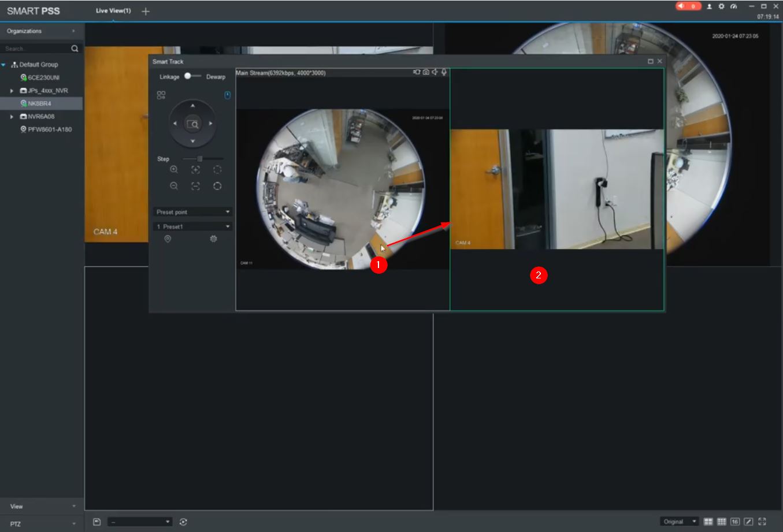Toggle the Linkage/Dewarp switch
The height and width of the screenshot is (532, 783).
(192, 76)
